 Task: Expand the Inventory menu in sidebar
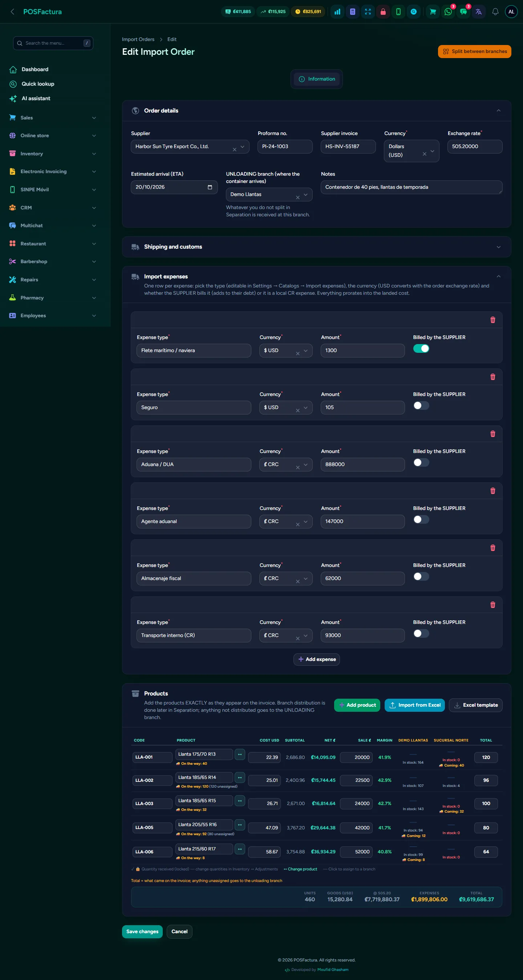point(53,154)
